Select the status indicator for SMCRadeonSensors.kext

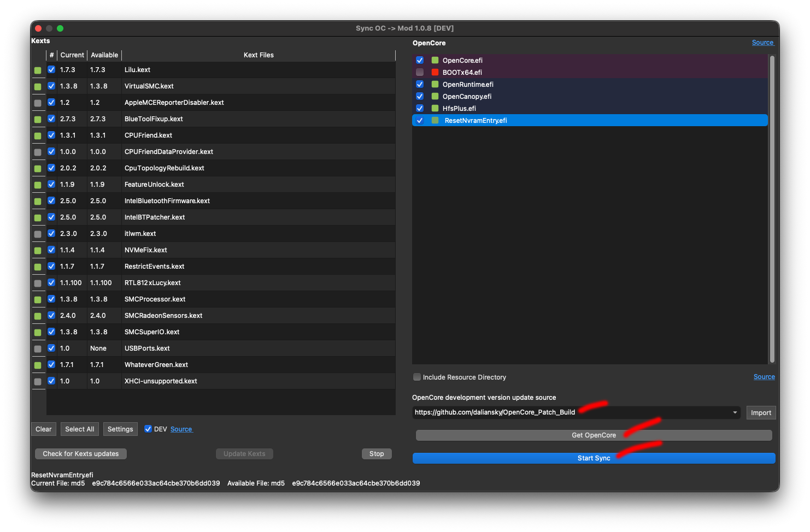pos(38,316)
